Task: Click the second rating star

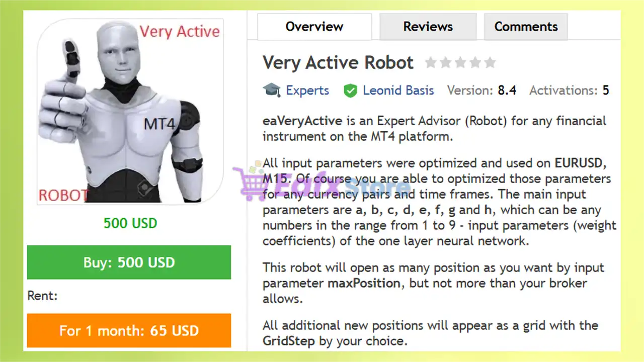Action: (446, 63)
